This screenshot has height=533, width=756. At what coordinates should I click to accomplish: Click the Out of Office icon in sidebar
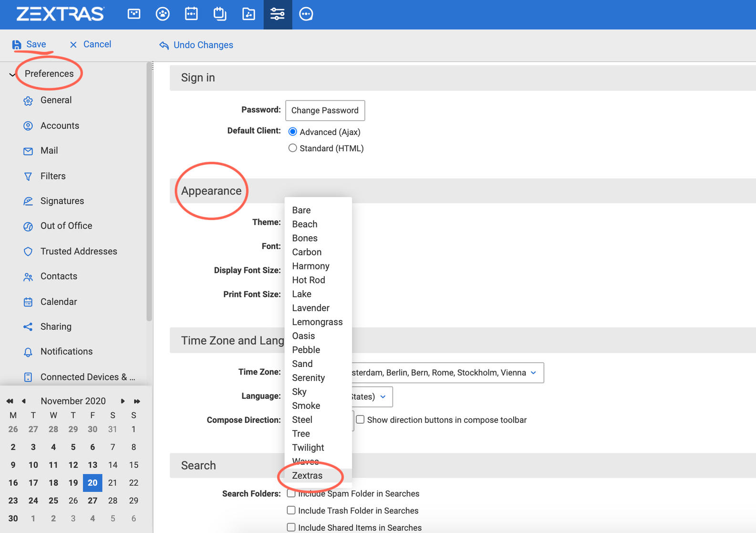[x=28, y=226]
